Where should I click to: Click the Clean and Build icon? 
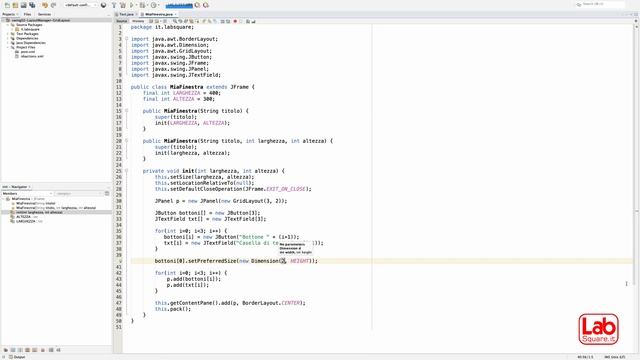point(123,5)
